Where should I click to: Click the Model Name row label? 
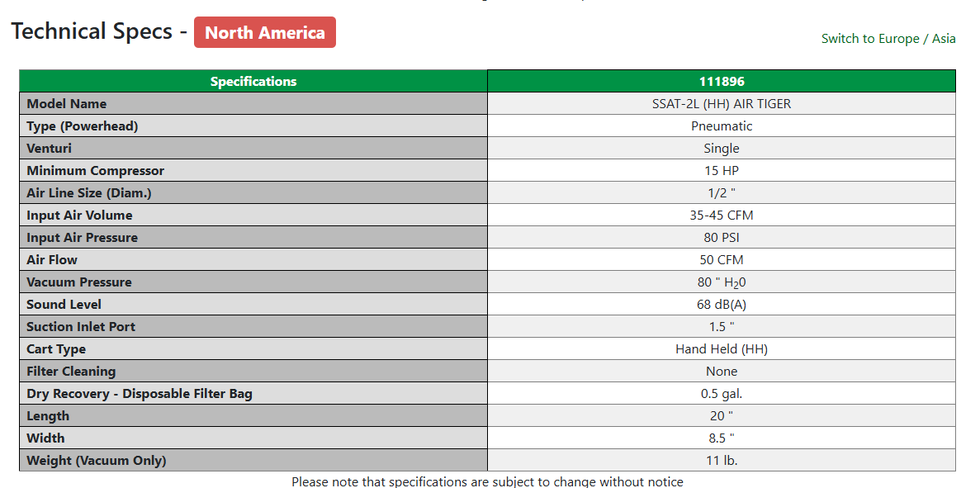pyautogui.click(x=253, y=104)
